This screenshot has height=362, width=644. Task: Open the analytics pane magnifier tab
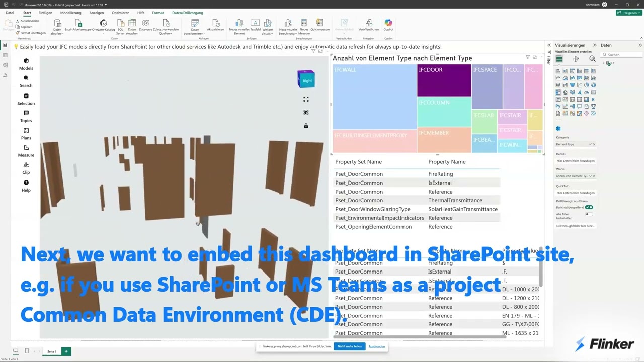click(592, 59)
